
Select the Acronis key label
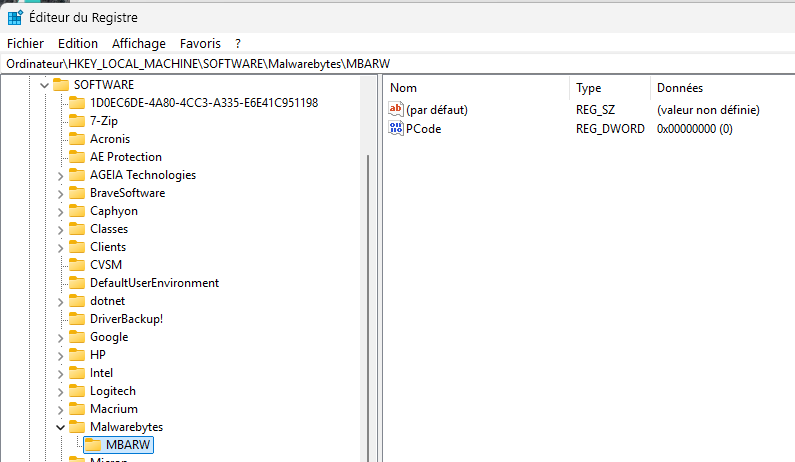[110, 139]
